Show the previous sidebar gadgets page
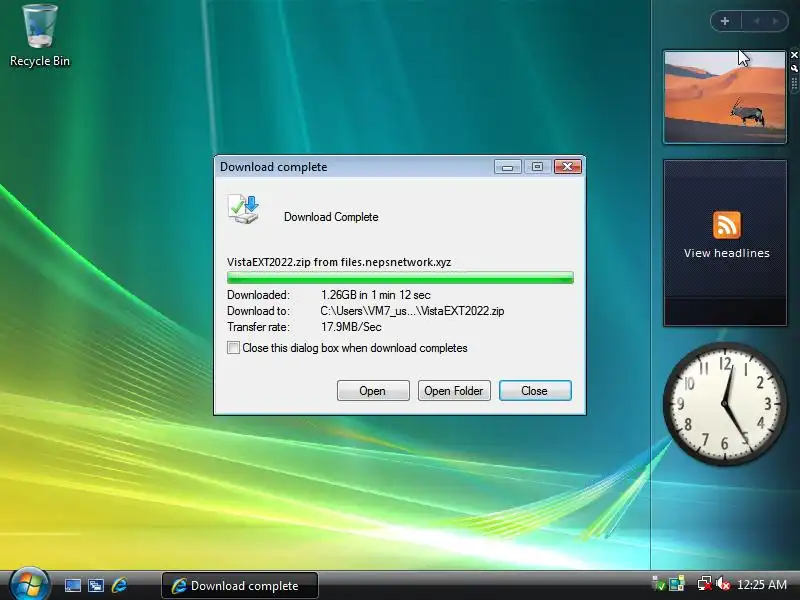Image resolution: width=800 pixels, height=600 pixels. (x=757, y=21)
